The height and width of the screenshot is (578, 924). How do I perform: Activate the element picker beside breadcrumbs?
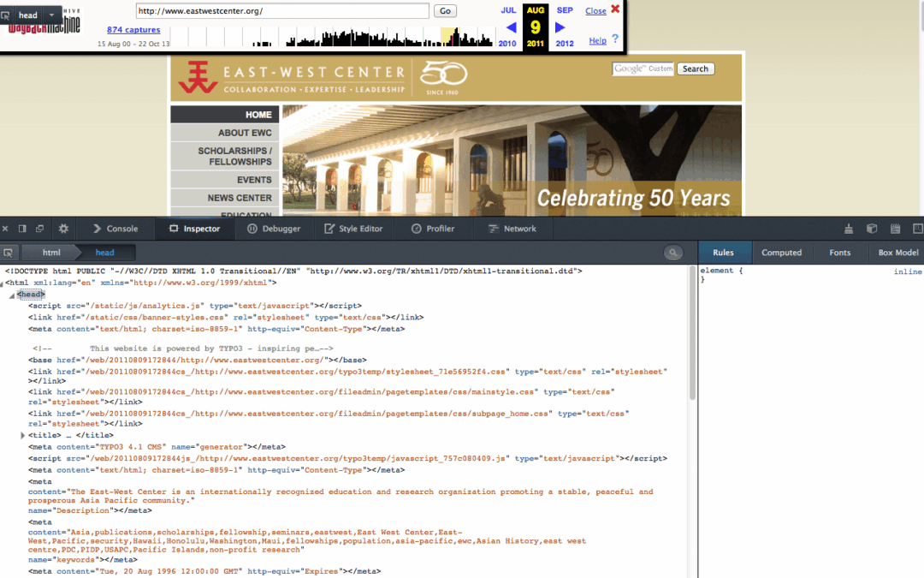[9, 253]
